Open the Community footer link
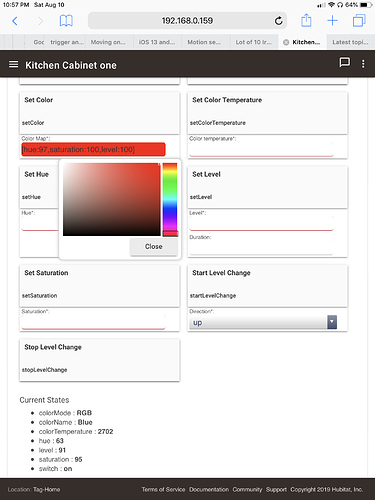Viewport: 375px width, 500px height. point(247,489)
